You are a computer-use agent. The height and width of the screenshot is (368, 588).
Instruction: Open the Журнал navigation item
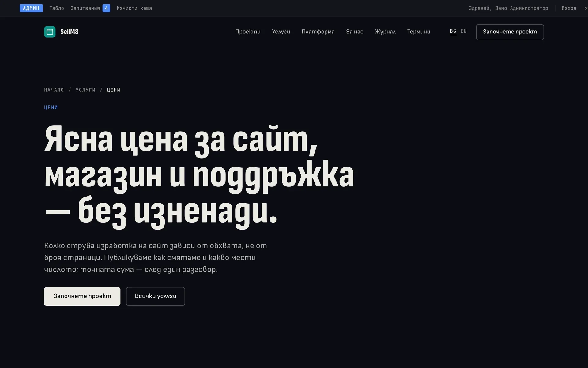point(385,32)
